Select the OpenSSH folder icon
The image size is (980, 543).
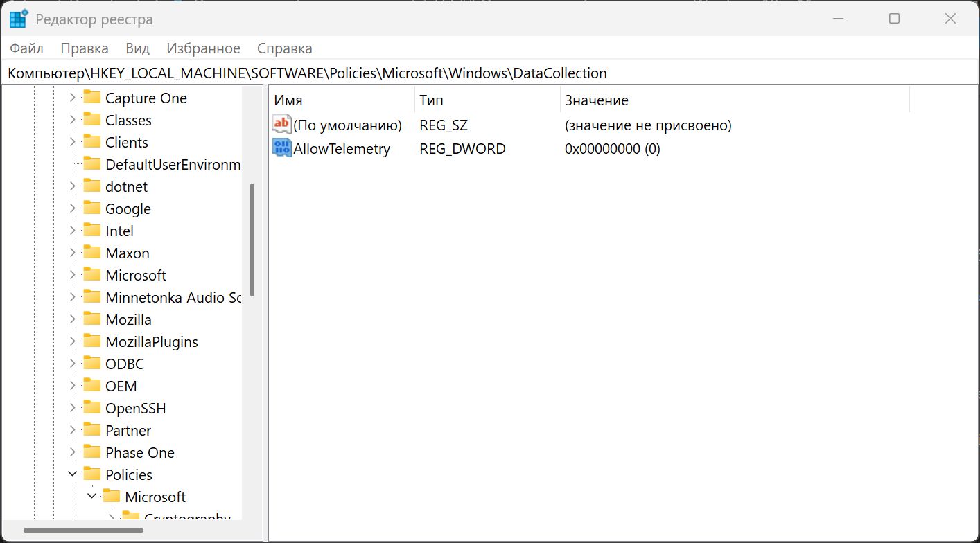92,408
